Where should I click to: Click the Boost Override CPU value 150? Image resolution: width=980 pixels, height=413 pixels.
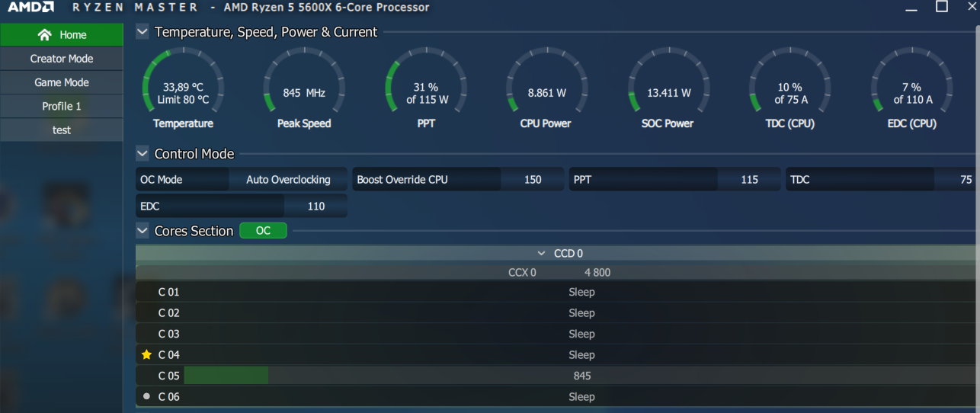[x=533, y=180]
